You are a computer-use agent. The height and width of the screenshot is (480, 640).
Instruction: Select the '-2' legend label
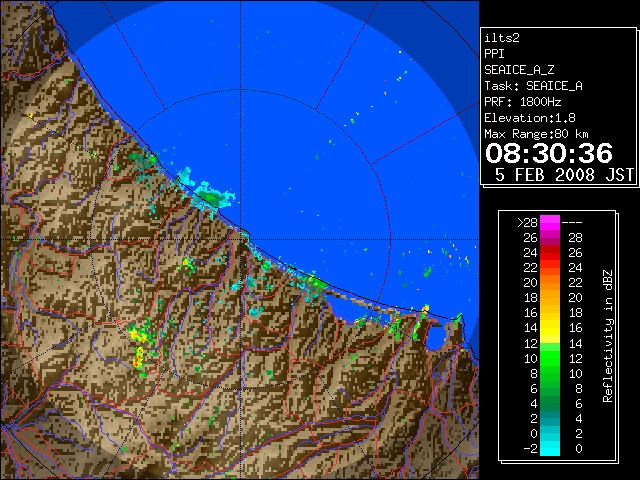click(x=530, y=448)
